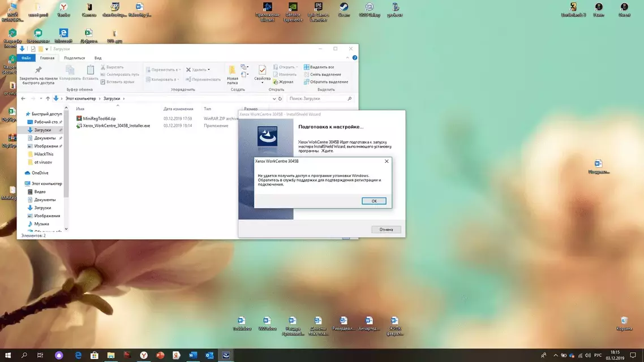Open taskbar search magnifier

pyautogui.click(x=24, y=355)
